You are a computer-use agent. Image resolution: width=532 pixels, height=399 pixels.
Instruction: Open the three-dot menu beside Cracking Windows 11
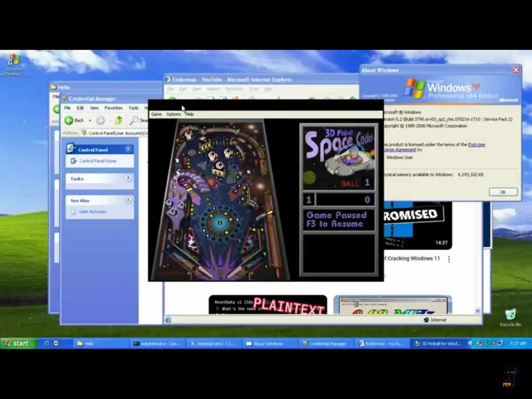pos(449,259)
